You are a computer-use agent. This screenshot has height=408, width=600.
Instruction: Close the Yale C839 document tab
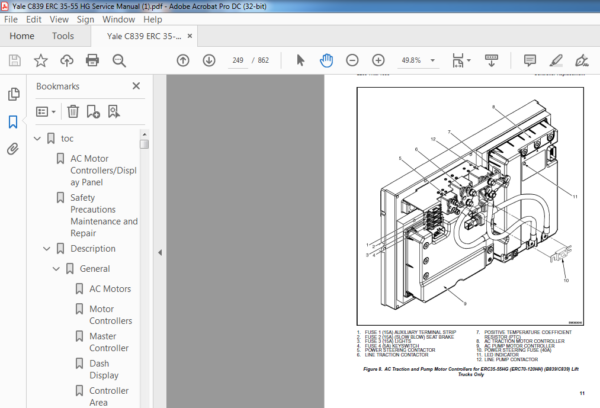point(190,36)
